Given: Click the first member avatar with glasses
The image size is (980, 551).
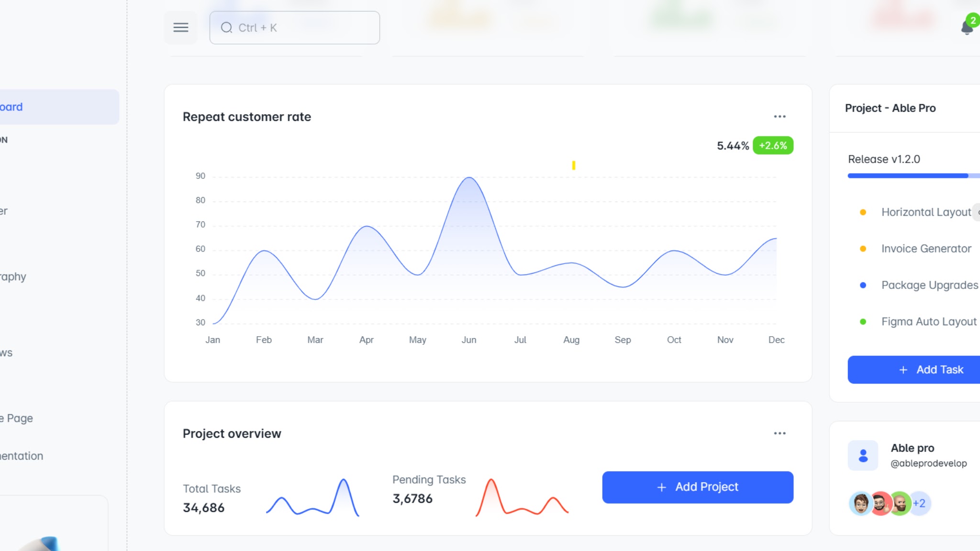Looking at the screenshot, I should click(860, 503).
